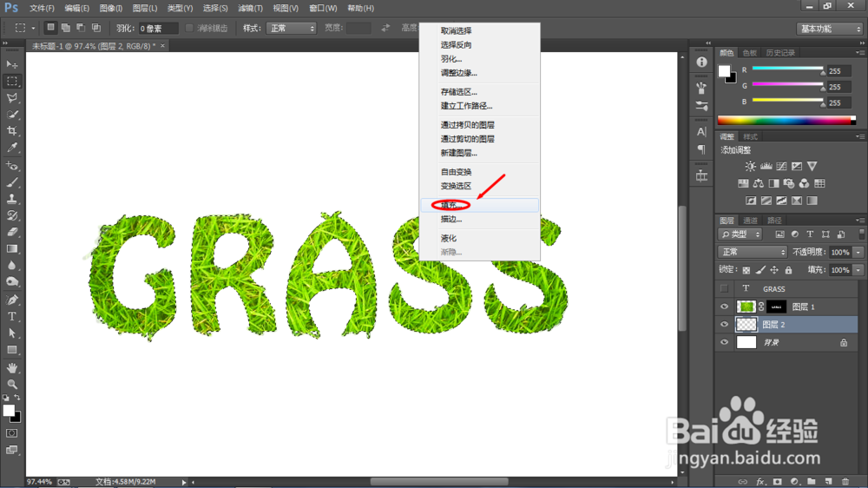Select the Horizontal Type tool
The width and height of the screenshot is (868, 488).
tap(11, 316)
